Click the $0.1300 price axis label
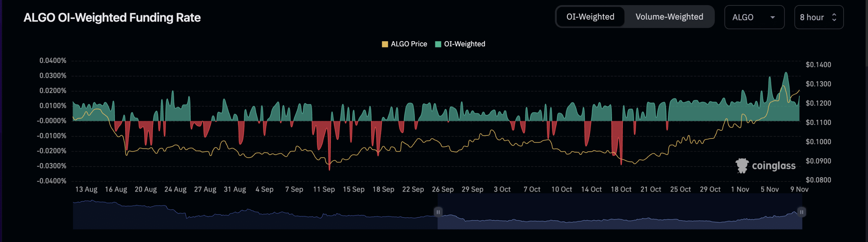 tap(818, 84)
